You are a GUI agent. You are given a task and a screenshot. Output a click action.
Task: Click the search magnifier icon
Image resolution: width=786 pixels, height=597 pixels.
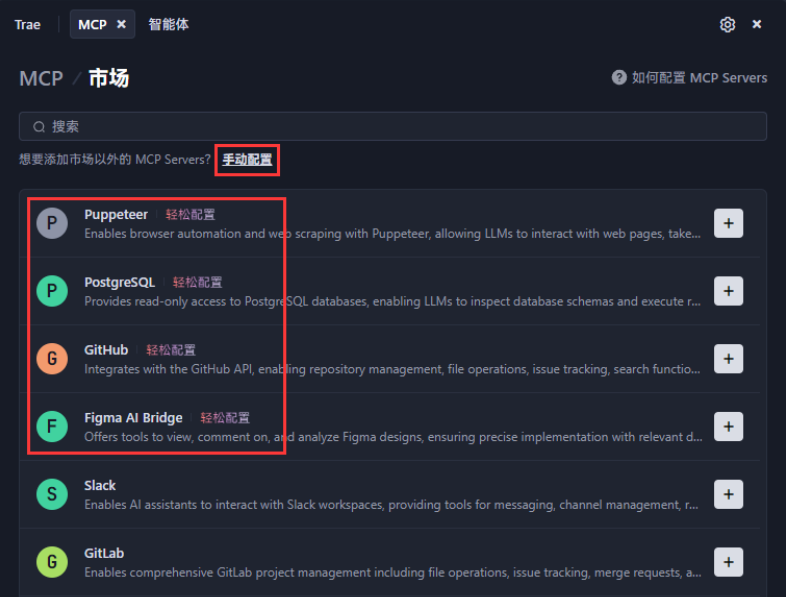(39, 127)
